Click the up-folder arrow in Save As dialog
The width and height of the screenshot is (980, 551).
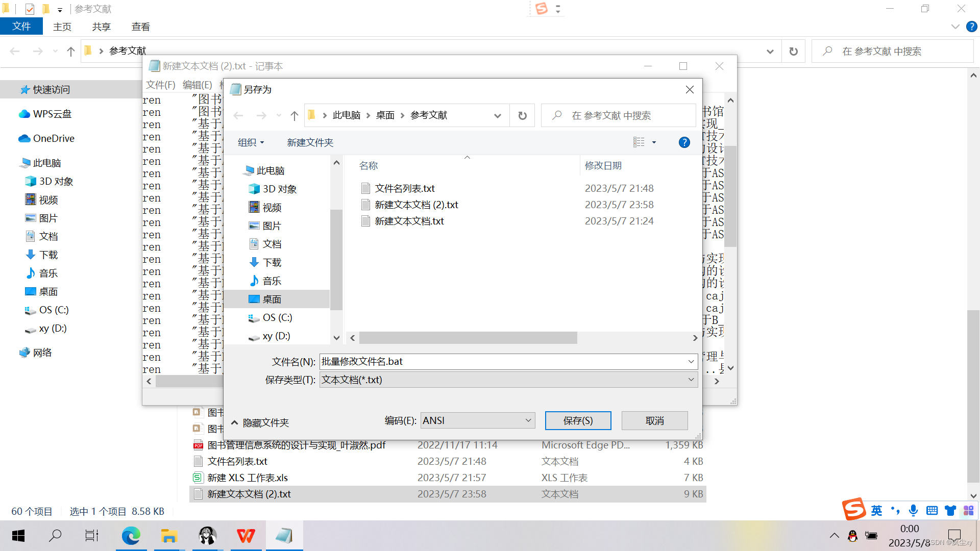295,116
